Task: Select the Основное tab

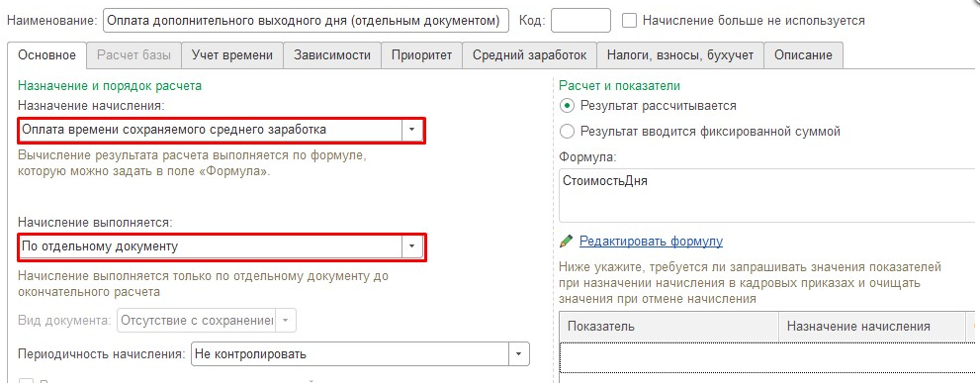Action: [x=46, y=54]
